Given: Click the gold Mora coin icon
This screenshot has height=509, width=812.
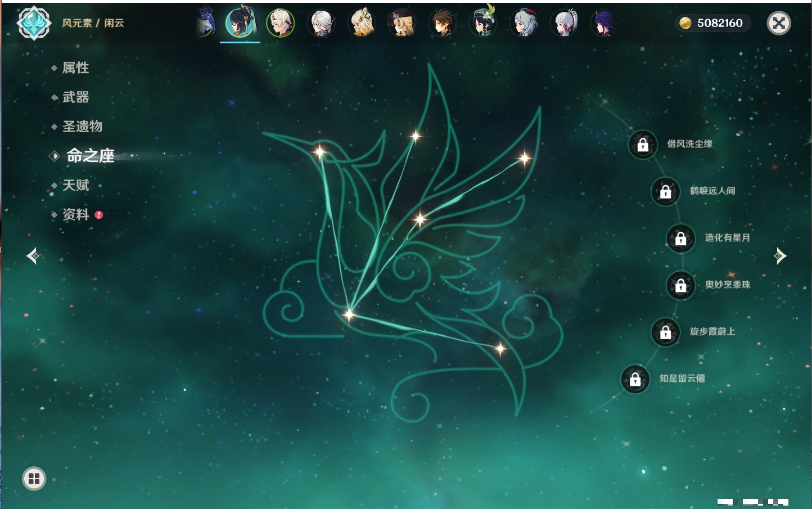Looking at the screenshot, I should (x=685, y=23).
